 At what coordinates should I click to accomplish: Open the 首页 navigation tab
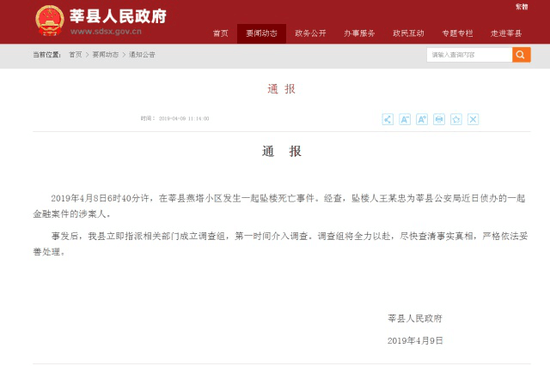221,33
